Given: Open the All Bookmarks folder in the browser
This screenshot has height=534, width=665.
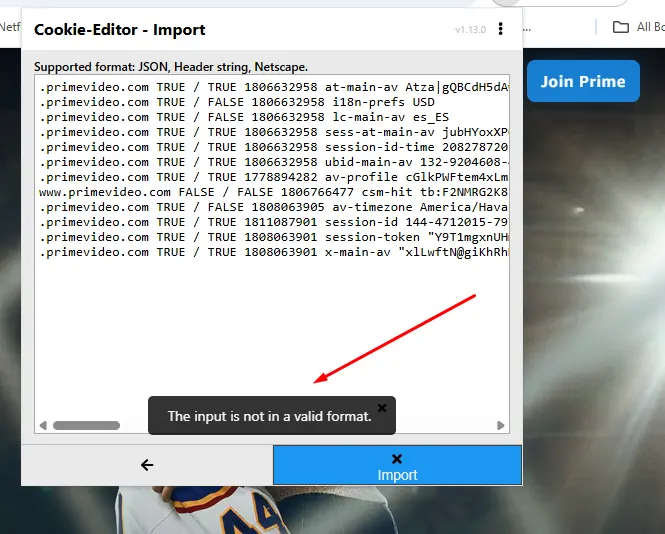Looking at the screenshot, I should coord(638,27).
